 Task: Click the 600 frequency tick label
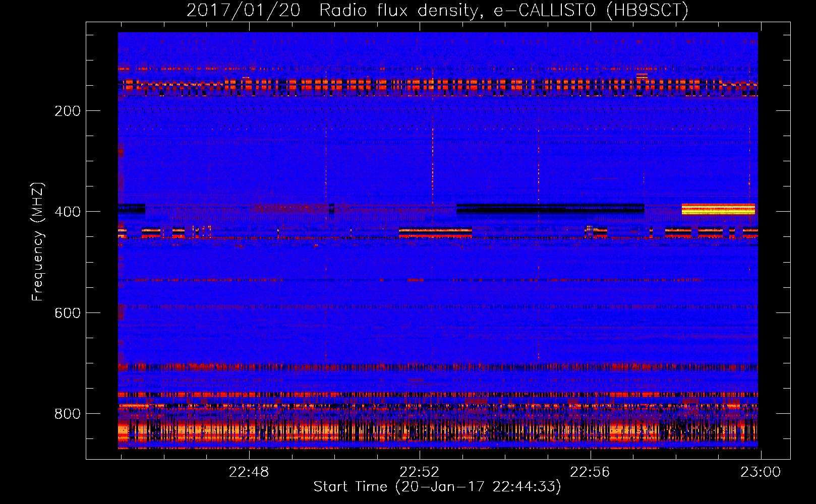tap(68, 313)
